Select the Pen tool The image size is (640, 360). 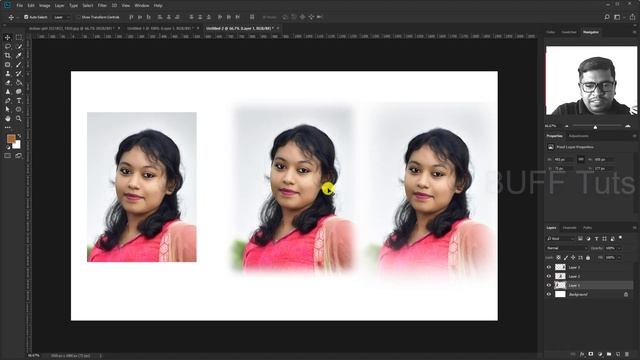coord(8,100)
